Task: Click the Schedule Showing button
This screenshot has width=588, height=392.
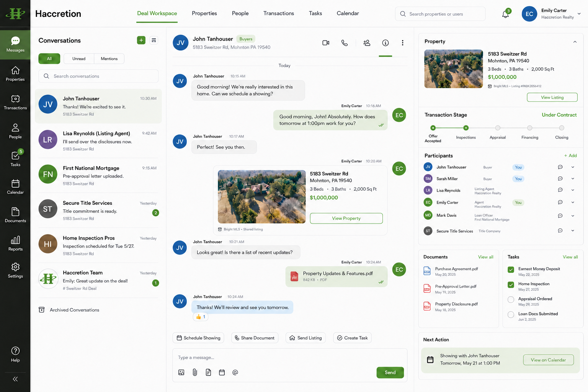Action: [x=198, y=338]
